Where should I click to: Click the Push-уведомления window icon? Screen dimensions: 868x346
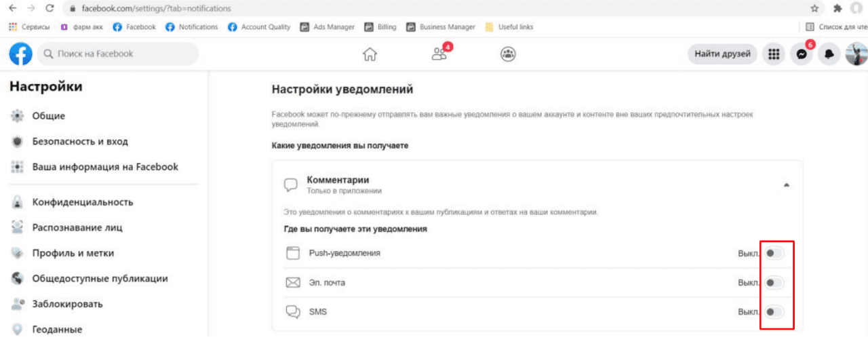[x=292, y=253]
